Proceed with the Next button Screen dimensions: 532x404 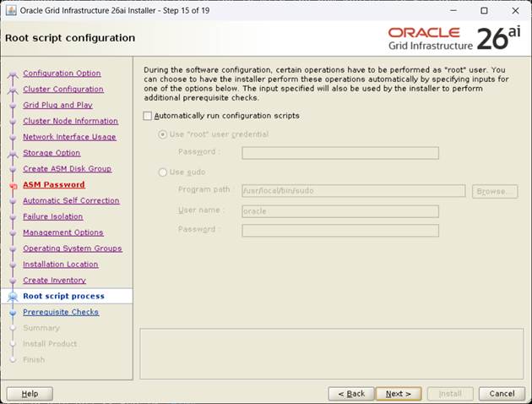pos(399,394)
